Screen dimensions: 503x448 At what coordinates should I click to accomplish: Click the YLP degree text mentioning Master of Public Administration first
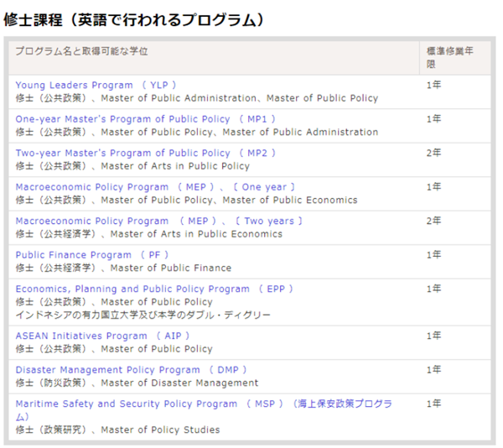pos(197,98)
